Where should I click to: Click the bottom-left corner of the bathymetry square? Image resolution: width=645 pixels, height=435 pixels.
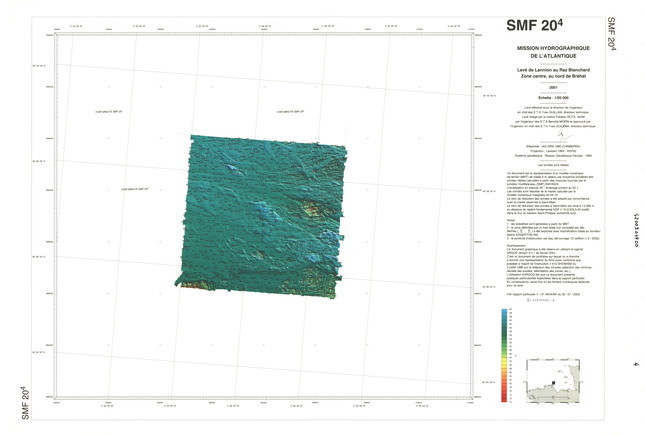(177, 284)
